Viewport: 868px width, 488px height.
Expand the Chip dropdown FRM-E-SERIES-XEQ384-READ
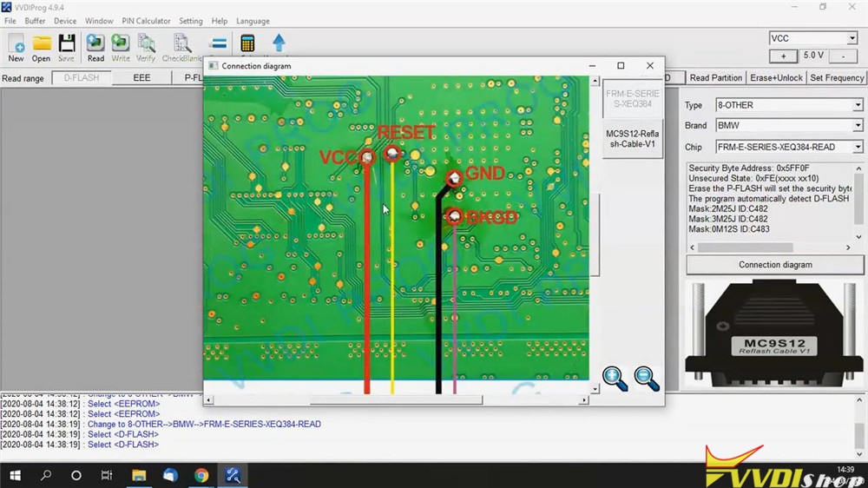pos(857,147)
